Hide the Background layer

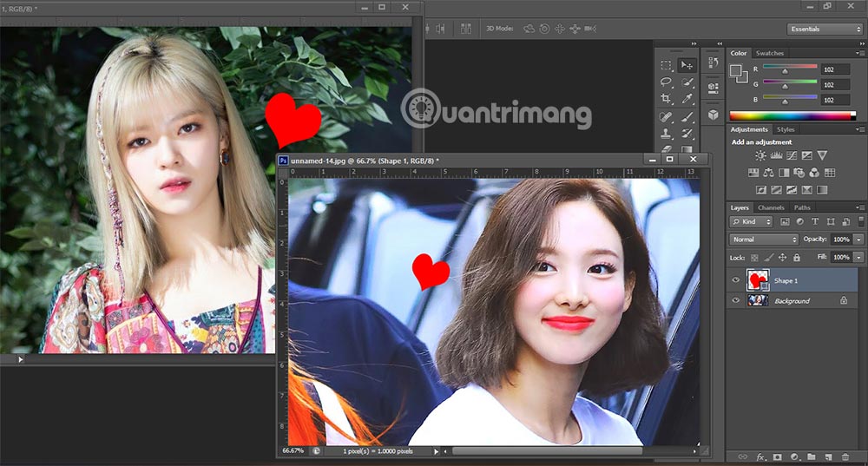coord(736,301)
